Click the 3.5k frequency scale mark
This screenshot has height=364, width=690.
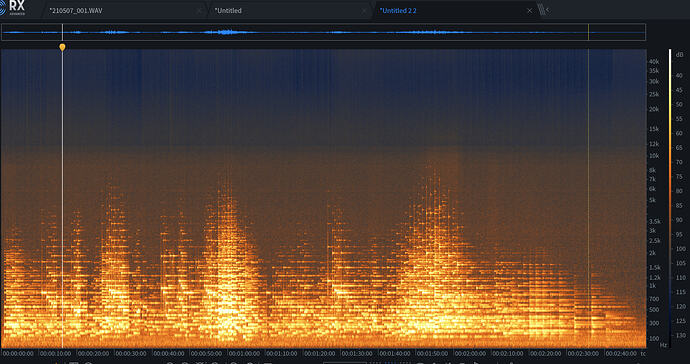pos(655,221)
